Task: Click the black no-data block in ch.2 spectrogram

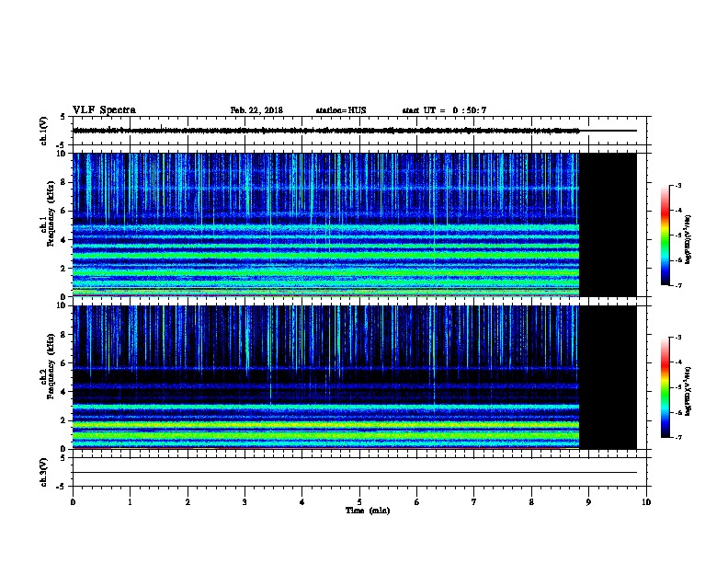Action: [x=609, y=377]
